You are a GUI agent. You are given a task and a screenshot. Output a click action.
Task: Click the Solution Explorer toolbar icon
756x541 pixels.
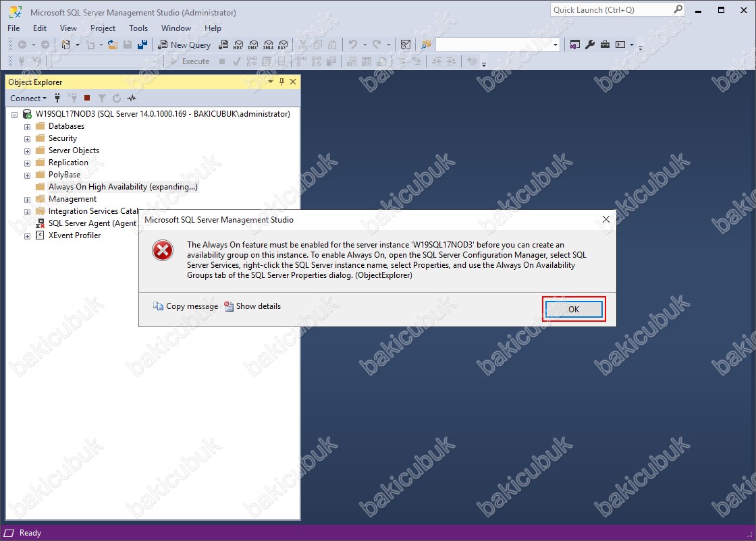(x=574, y=45)
